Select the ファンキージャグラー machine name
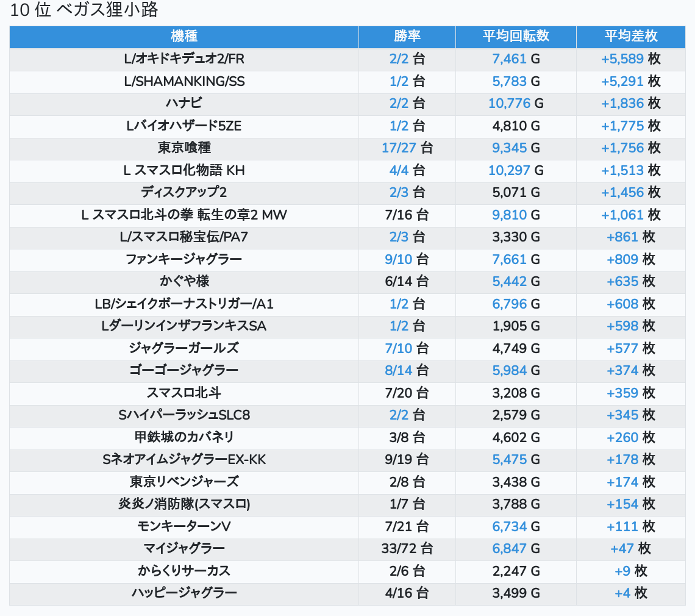The width and height of the screenshot is (695, 616). [184, 260]
